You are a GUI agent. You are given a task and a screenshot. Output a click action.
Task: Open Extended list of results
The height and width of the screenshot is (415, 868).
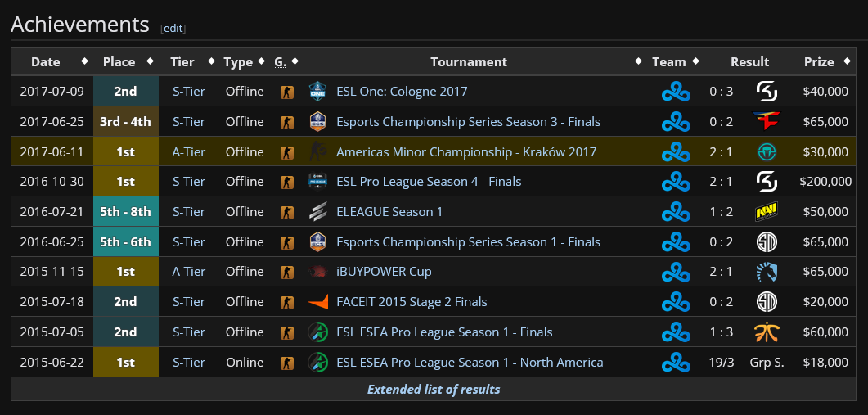click(434, 389)
